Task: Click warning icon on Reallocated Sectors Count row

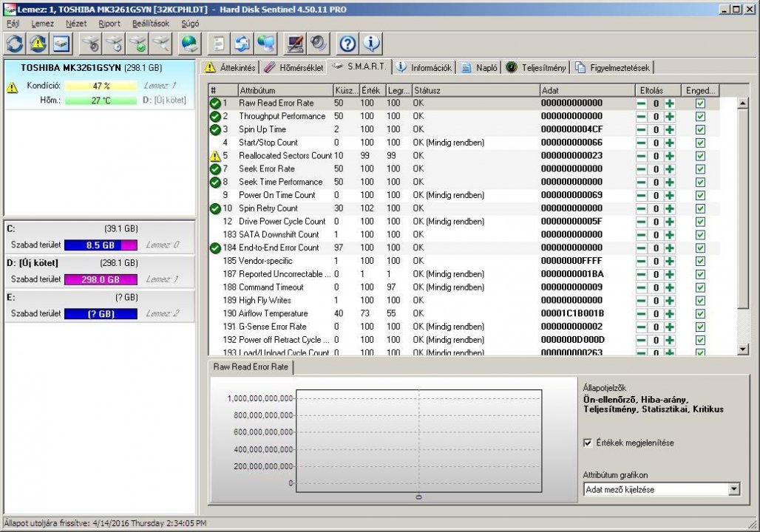Action: click(x=215, y=156)
